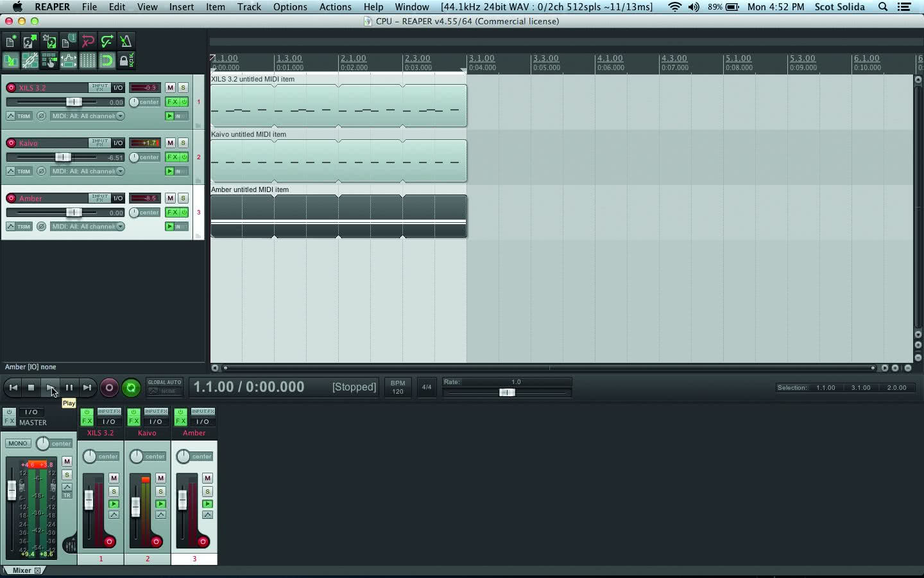Screen dimensions: 924x578
Task: Open the Amber MIDI input dropdown
Action: [88, 227]
